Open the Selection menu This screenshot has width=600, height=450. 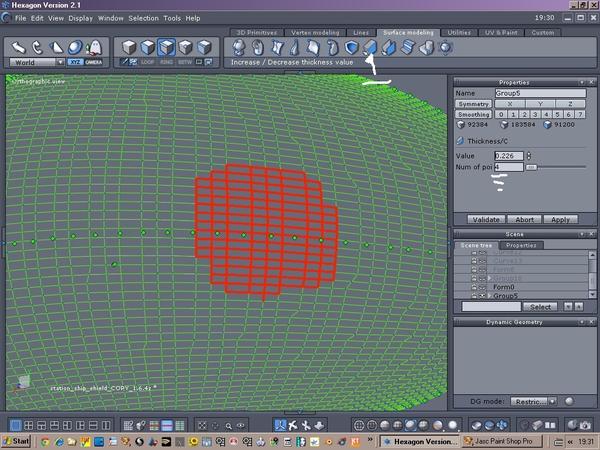click(143, 18)
